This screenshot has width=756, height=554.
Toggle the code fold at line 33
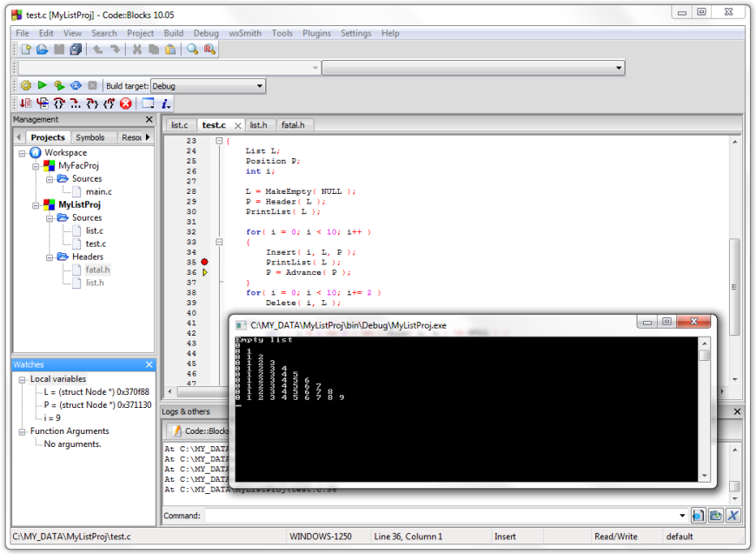219,242
